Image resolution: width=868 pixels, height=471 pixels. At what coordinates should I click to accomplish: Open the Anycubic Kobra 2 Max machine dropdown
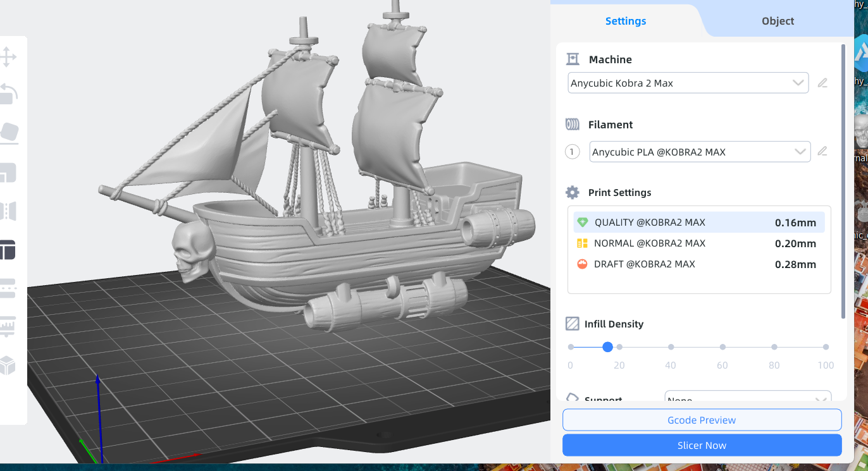(x=688, y=83)
